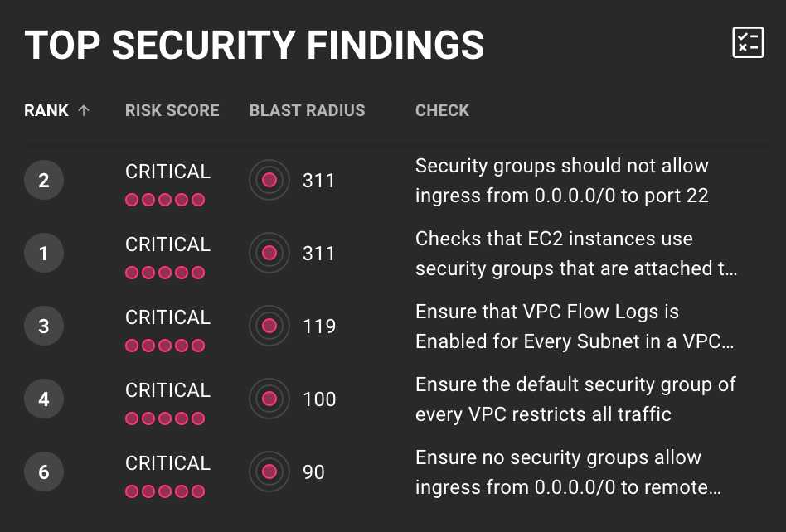Image resolution: width=786 pixels, height=532 pixels.
Task: Open the EC2 instances security groups finding
Action: click(x=575, y=254)
